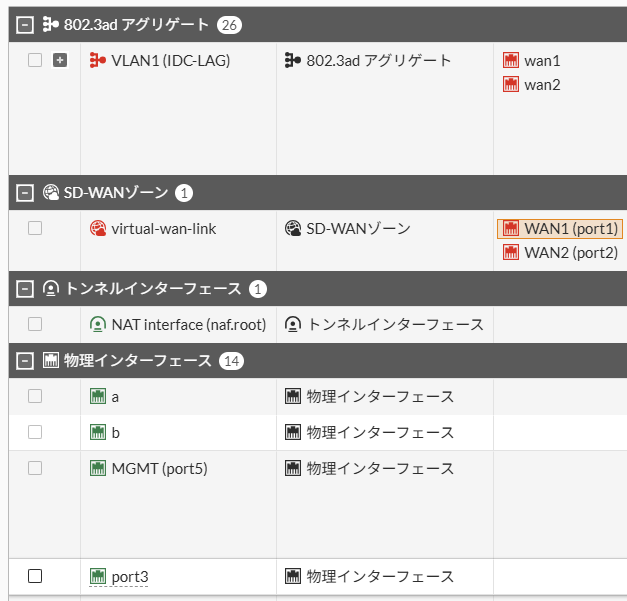
Task: Select the virtual-wan-link row checkbox
Action: click(35, 228)
